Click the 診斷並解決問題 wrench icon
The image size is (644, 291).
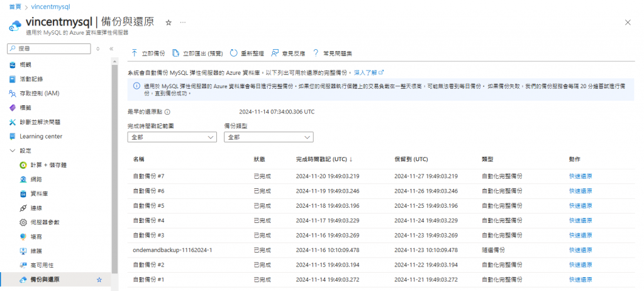coord(13,122)
